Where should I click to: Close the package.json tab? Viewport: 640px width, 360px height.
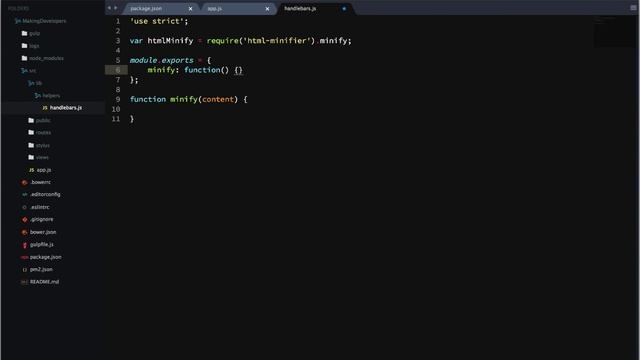[x=190, y=9]
